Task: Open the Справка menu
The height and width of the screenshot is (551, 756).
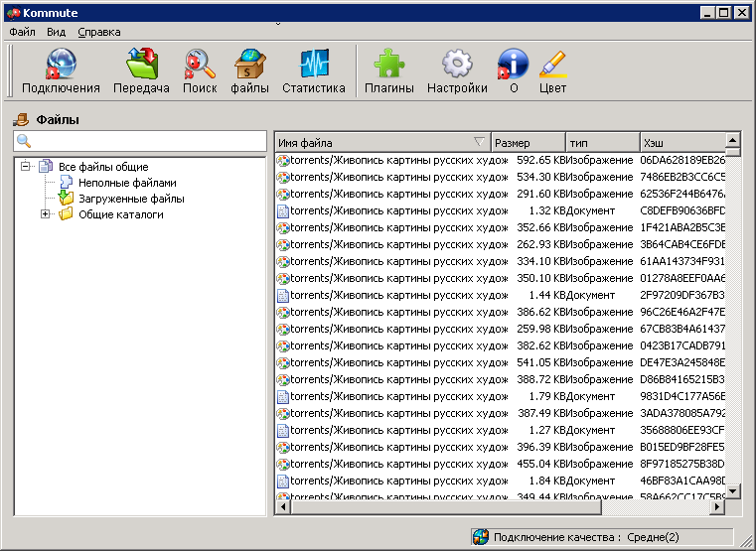Action: pyautogui.click(x=99, y=32)
